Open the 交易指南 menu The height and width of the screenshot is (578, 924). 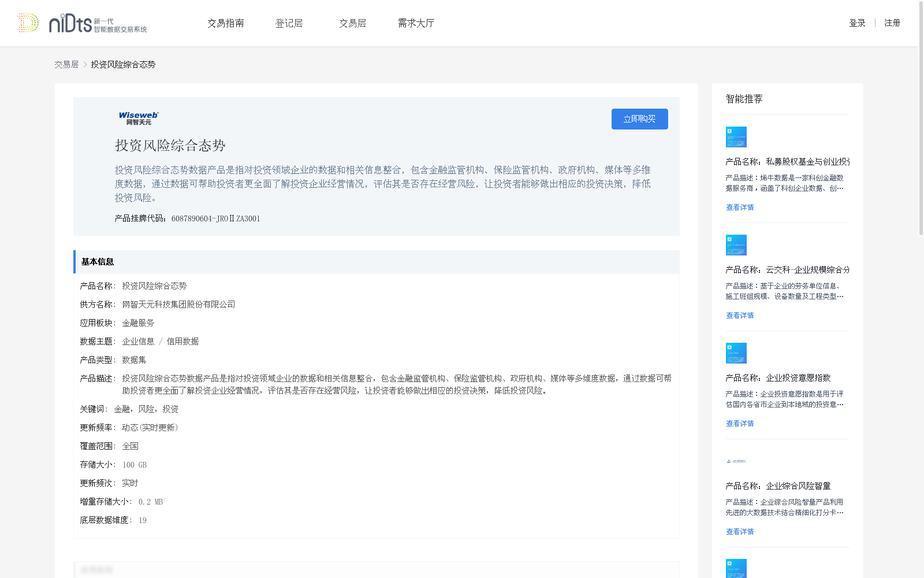(x=226, y=23)
